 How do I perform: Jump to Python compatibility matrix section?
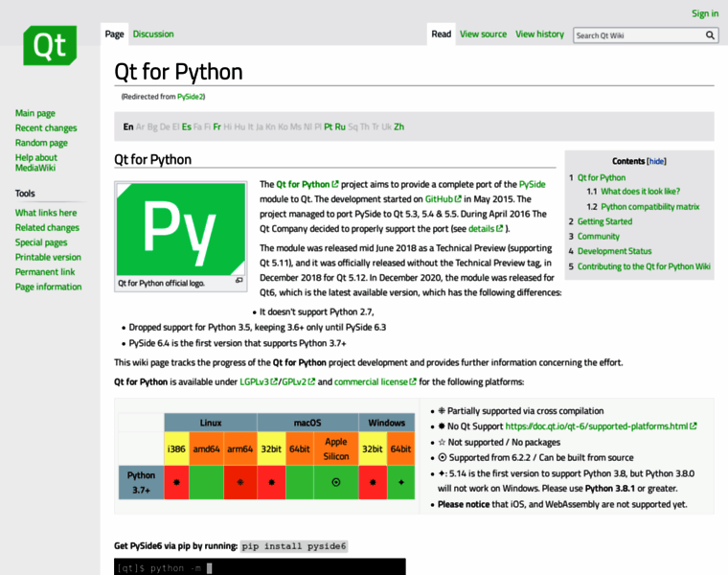pyautogui.click(x=650, y=207)
